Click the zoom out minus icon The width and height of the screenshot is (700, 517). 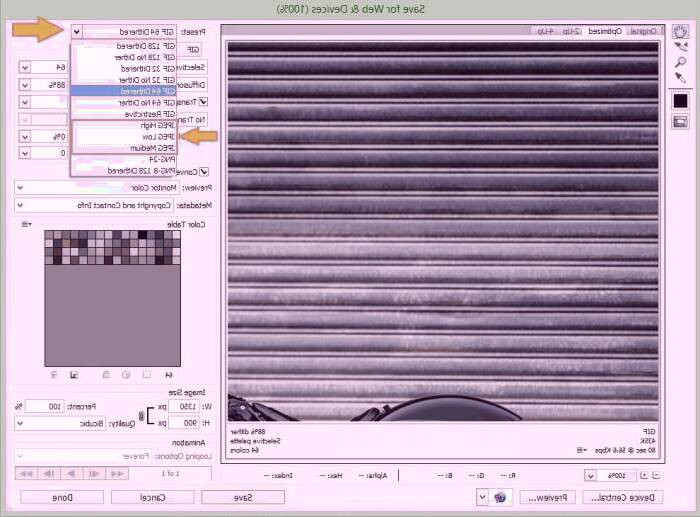tap(656, 475)
